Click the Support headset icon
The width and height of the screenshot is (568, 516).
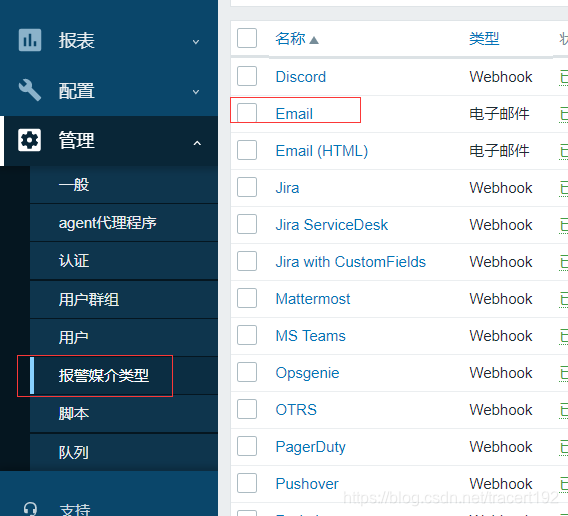30,509
